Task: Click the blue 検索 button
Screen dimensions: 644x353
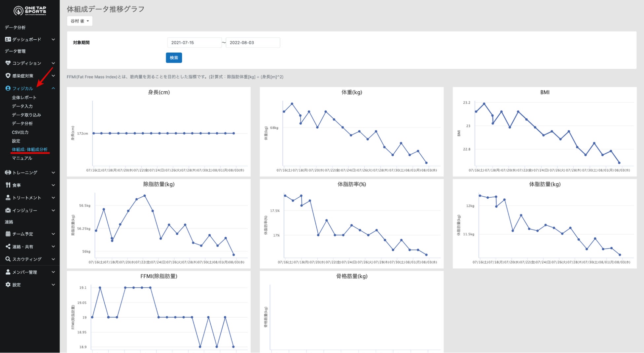Action: [x=174, y=58]
